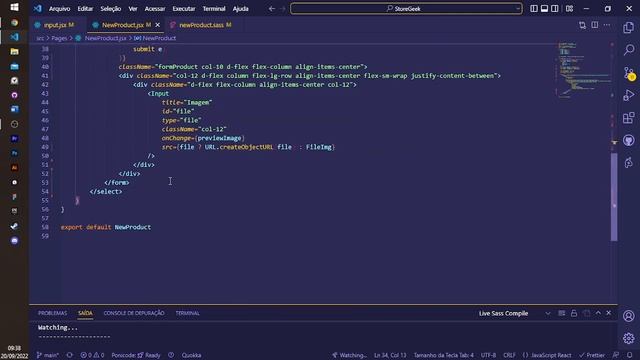Viewport: 640px width, 360px height.
Task: Change the UTF-8 file encoding in the status bar
Action: point(488,355)
